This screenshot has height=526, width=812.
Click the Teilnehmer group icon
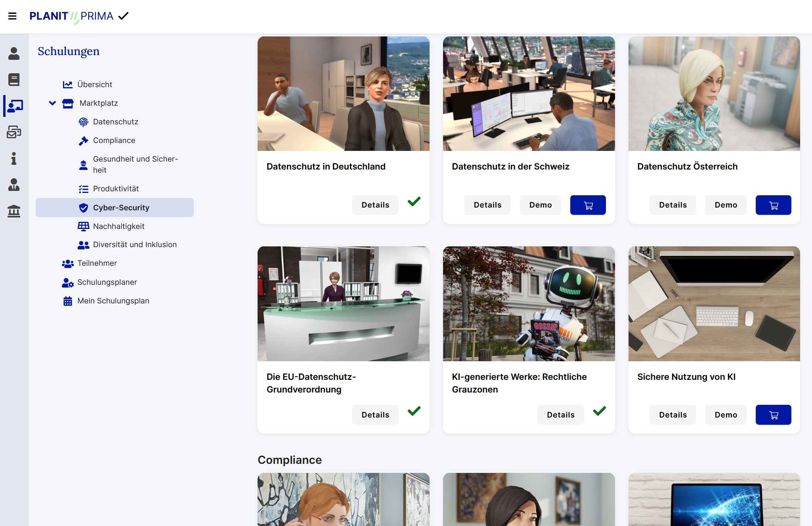tap(68, 264)
